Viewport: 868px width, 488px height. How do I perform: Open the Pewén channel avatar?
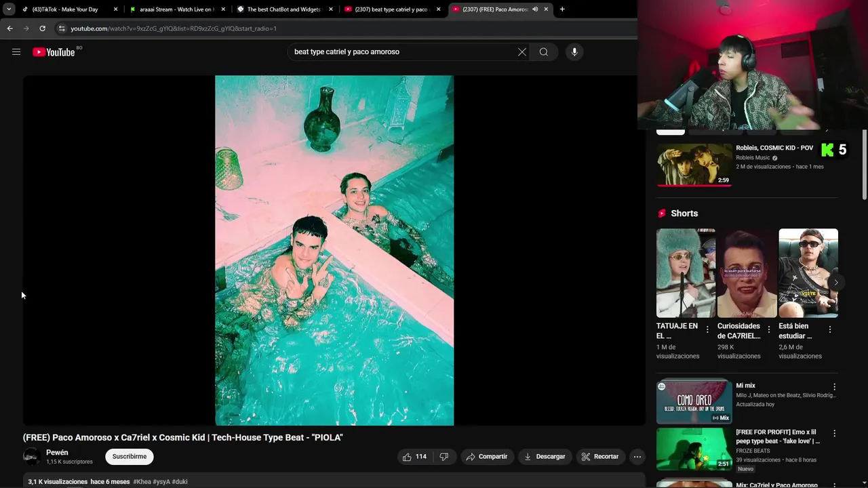32,457
